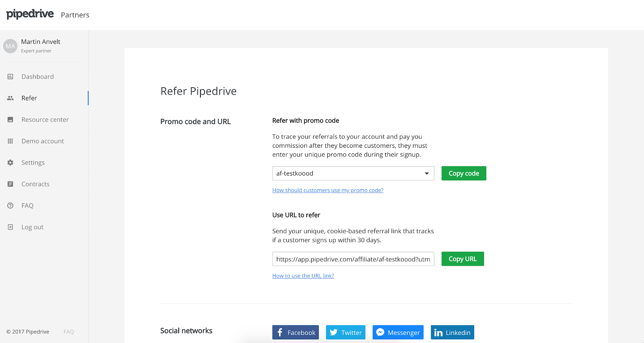This screenshot has width=644, height=343.
Task: Open the Resource center menu item
Action: tap(45, 120)
